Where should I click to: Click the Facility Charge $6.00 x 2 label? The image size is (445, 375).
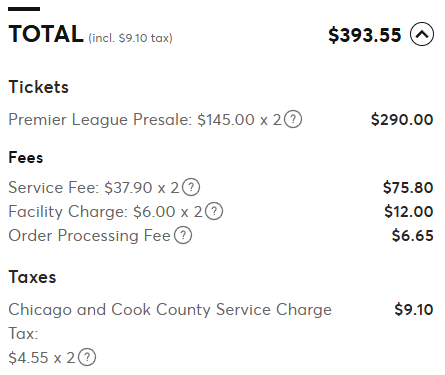[105, 212]
